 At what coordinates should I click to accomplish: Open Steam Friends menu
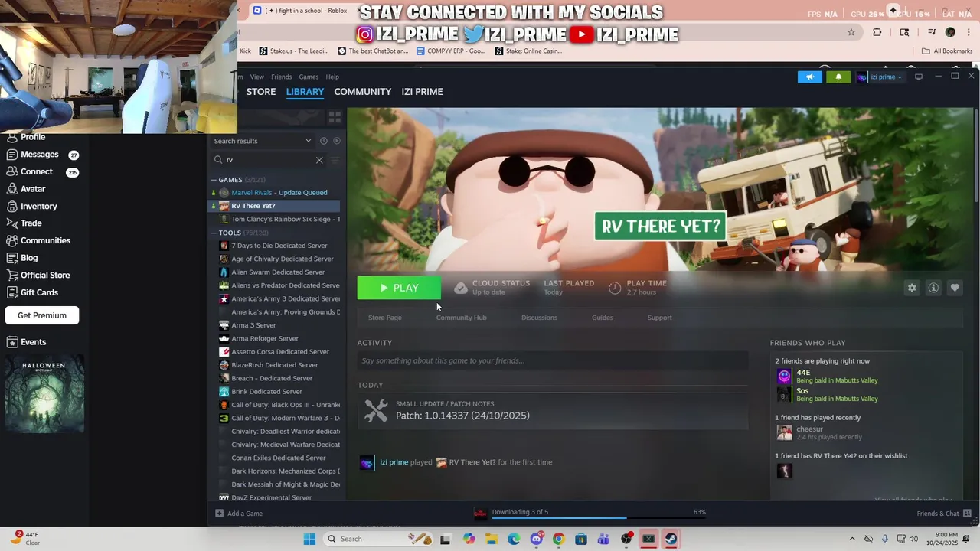coord(281,77)
